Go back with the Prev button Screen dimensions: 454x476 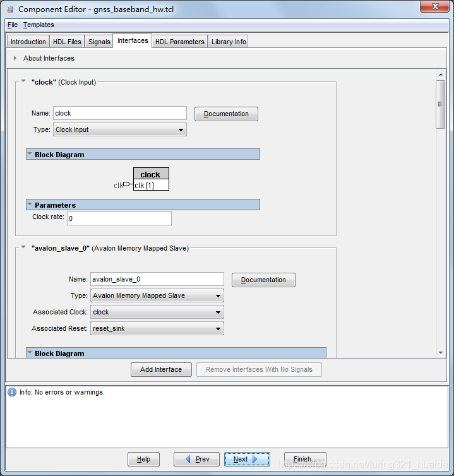(x=196, y=460)
